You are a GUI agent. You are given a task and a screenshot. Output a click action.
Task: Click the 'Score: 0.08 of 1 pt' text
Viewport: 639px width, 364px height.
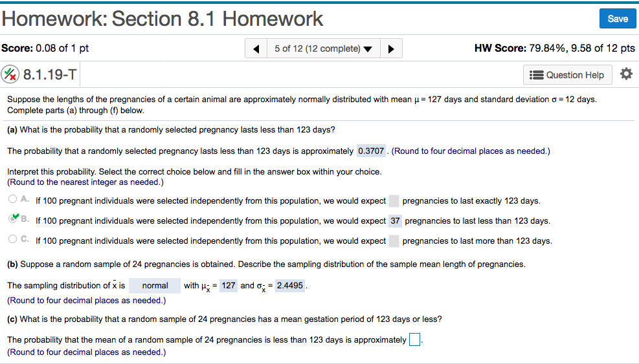click(45, 48)
